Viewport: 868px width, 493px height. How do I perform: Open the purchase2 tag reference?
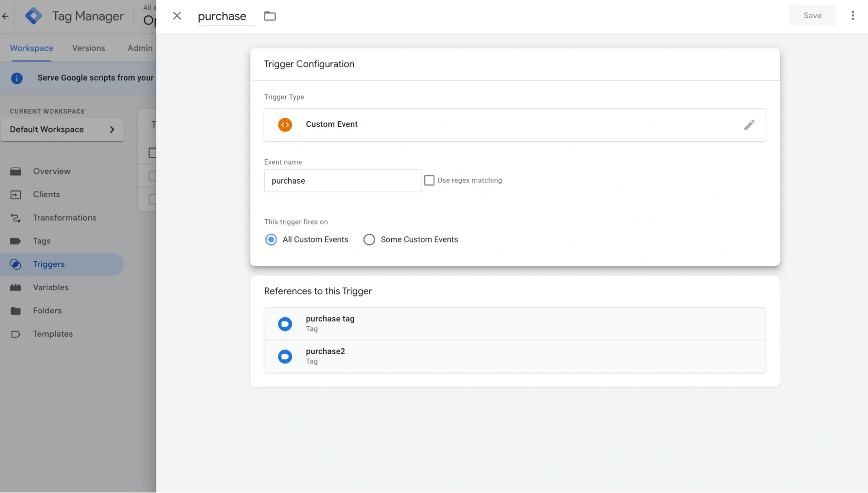coord(515,357)
